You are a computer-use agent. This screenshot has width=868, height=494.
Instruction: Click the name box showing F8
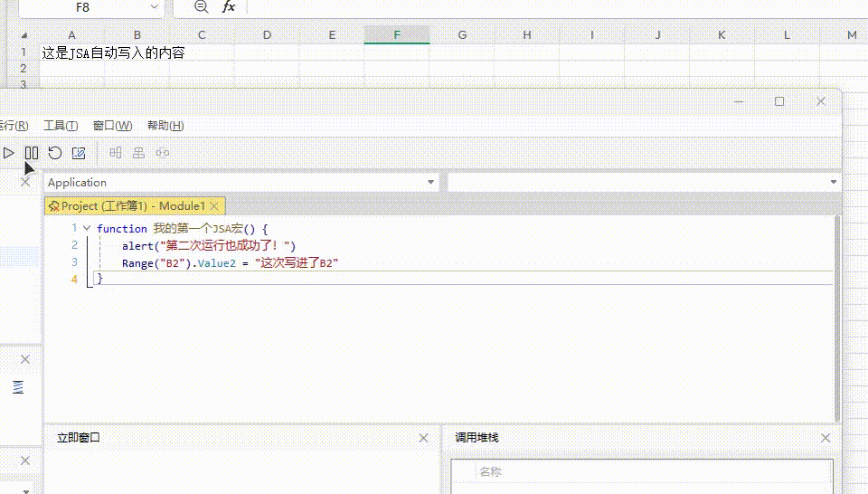[83, 7]
